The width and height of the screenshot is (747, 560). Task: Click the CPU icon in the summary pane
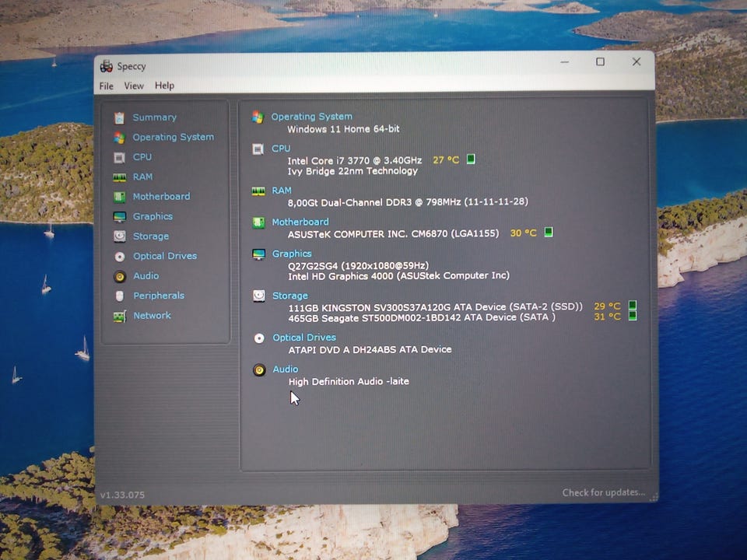pos(258,149)
